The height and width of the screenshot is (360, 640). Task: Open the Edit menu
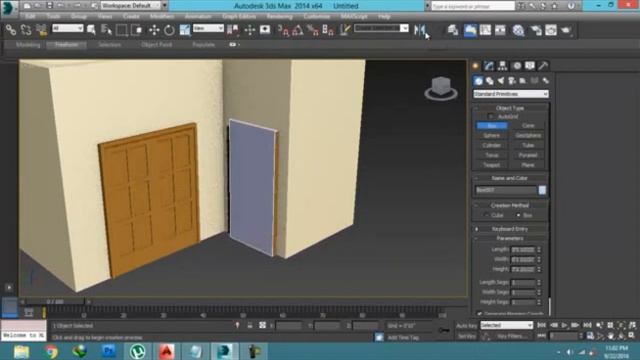pos(30,16)
